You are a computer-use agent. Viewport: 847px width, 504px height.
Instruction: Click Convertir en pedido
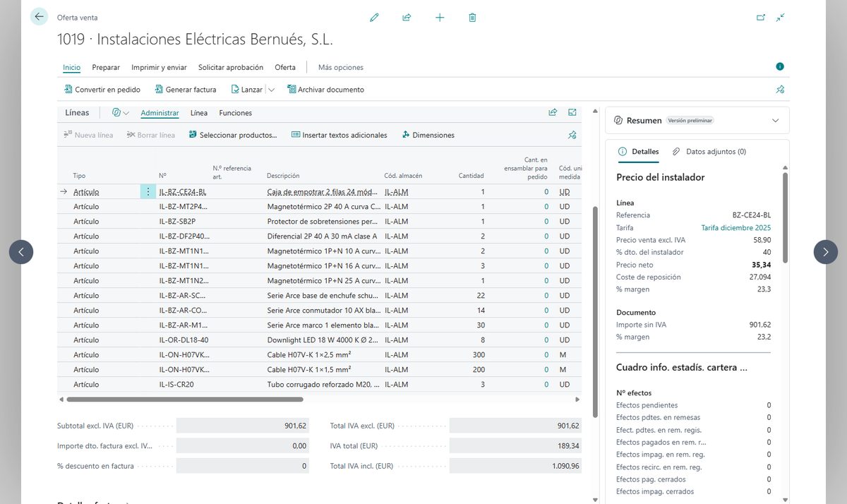pyautogui.click(x=102, y=90)
